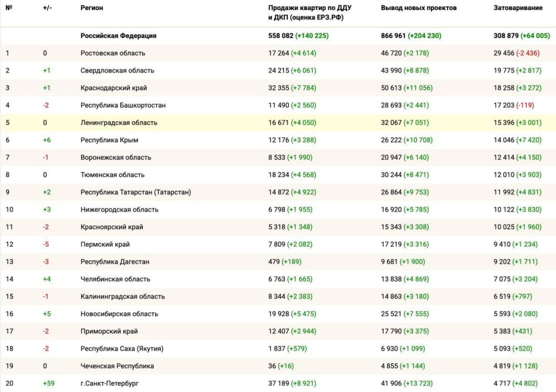Open г.Санкт-Петербург region link
The width and height of the screenshot is (556, 392).
tap(110, 383)
